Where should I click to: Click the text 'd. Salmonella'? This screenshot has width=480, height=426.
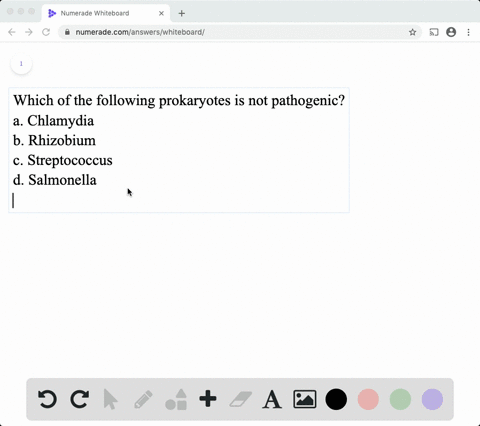(55, 180)
